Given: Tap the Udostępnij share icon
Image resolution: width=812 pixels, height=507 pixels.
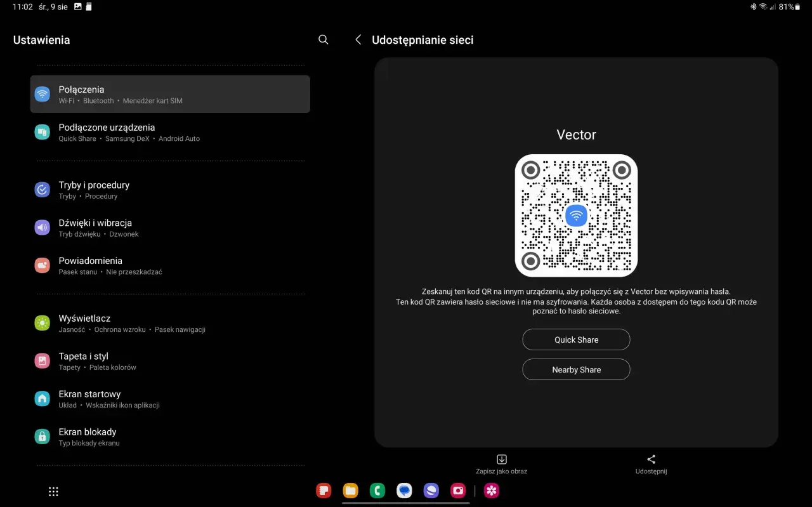Looking at the screenshot, I should tap(651, 464).
